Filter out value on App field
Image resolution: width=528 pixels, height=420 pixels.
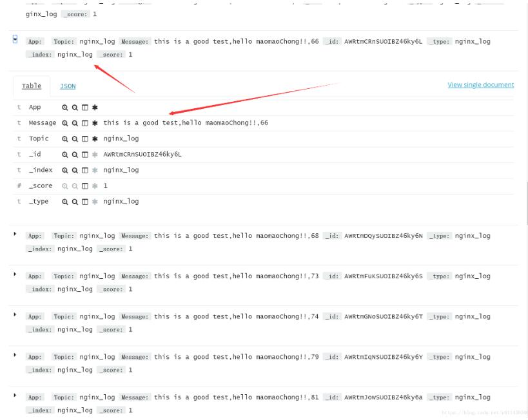75,108
